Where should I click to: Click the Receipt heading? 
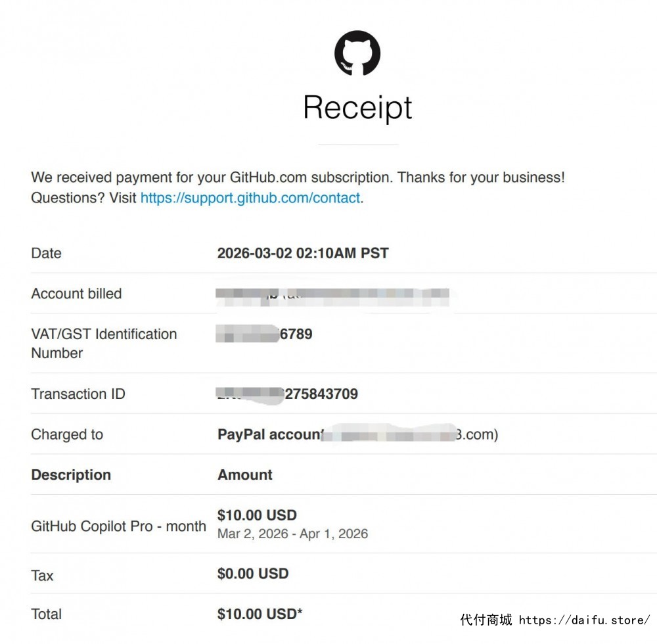(357, 108)
